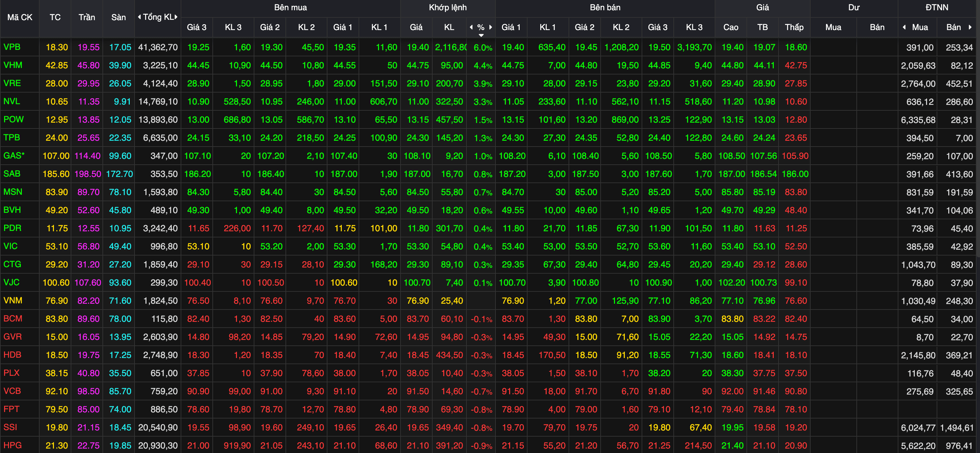Viewport: 980px width, 453px height.
Task: Click the Bên bán group header
Action: 605,8
